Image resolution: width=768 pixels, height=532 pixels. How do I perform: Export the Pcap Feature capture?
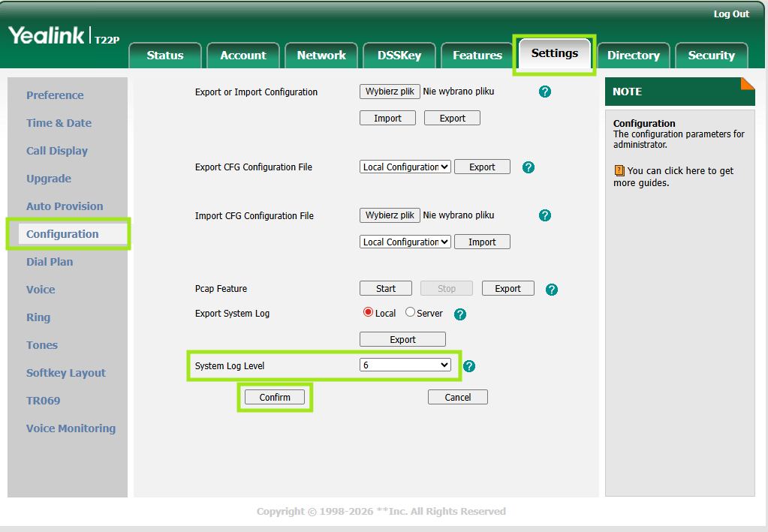(x=508, y=289)
